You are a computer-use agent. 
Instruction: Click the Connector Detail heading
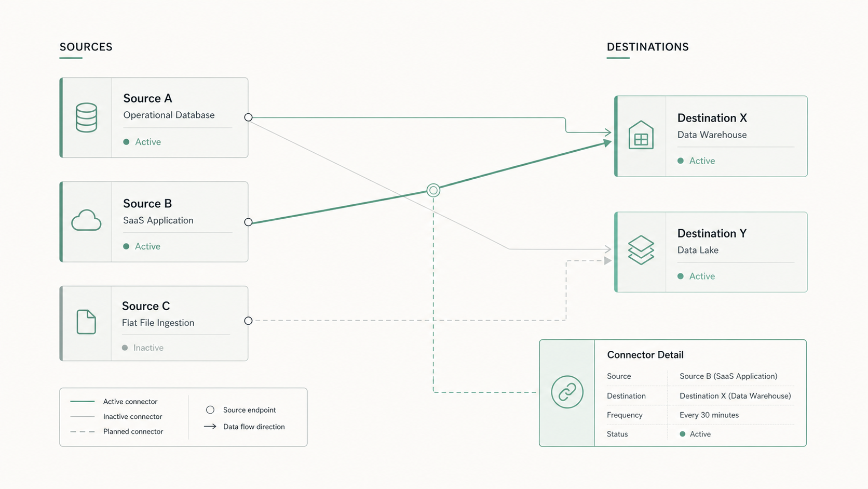(645, 355)
